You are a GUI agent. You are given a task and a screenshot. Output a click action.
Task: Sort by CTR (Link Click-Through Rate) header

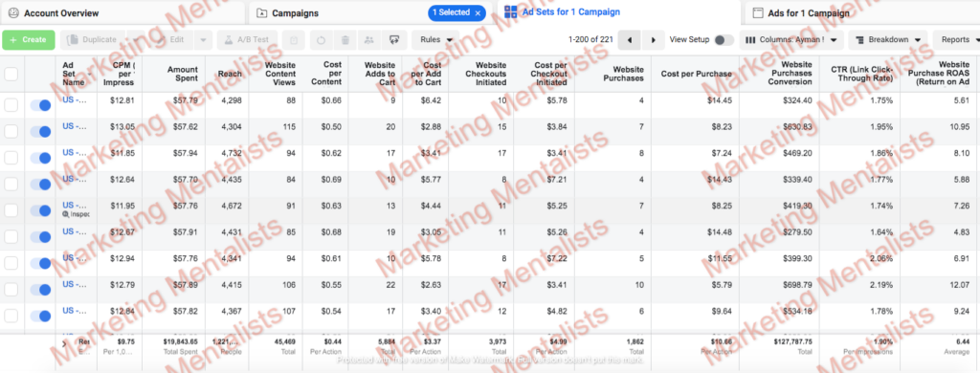861,74
